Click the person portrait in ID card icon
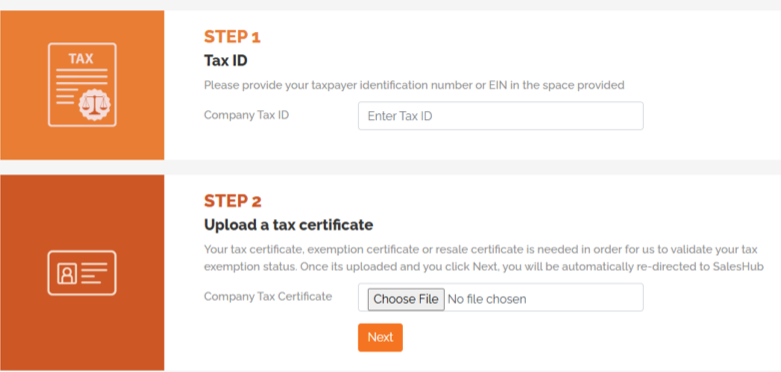 [66, 273]
